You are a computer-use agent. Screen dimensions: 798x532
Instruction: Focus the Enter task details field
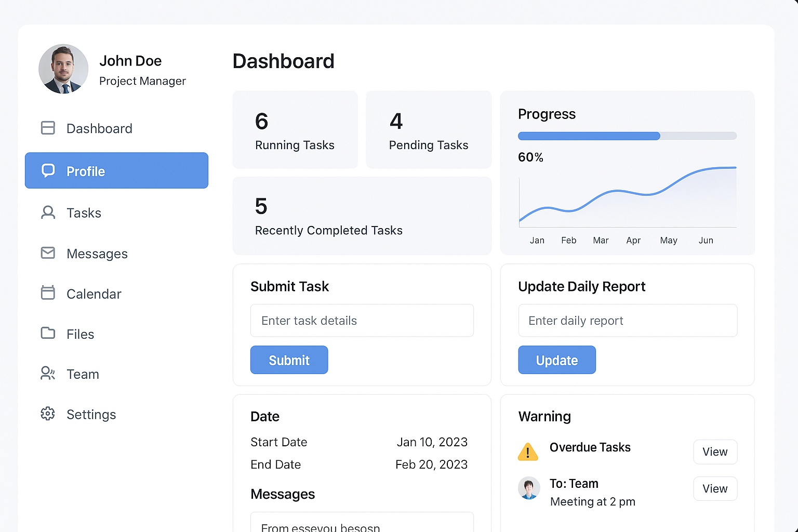click(x=362, y=321)
